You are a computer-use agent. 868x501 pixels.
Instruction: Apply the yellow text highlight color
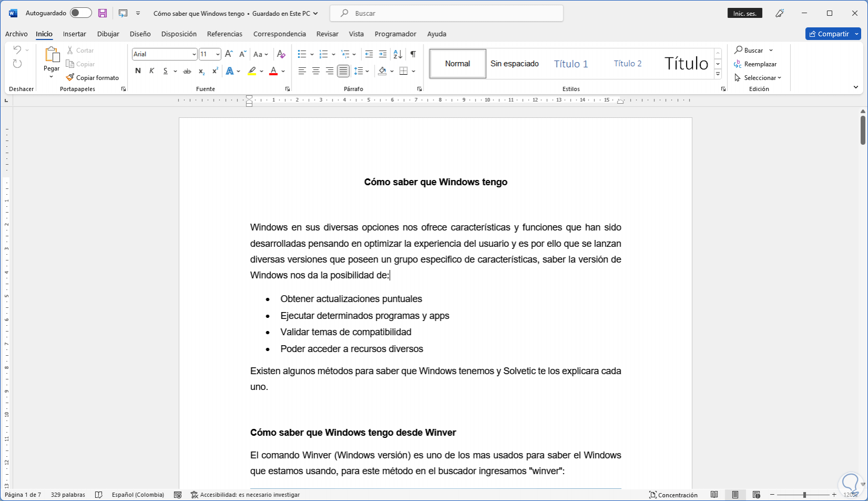click(252, 71)
